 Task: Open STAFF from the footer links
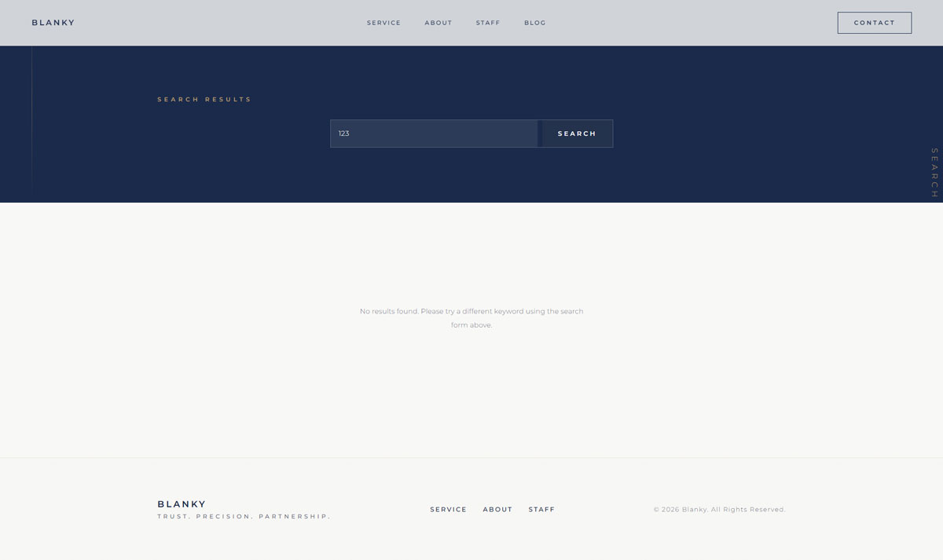tap(541, 509)
